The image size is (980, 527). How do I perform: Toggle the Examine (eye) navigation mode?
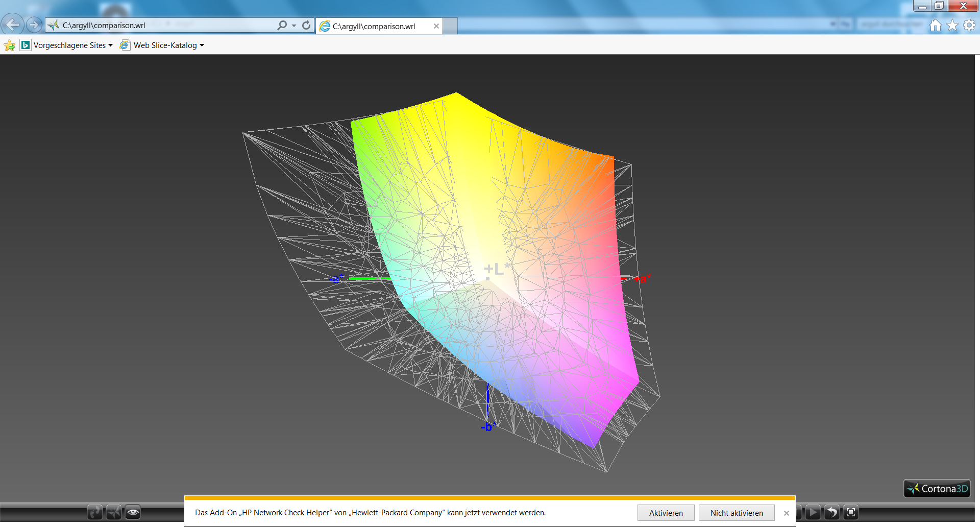(133, 512)
